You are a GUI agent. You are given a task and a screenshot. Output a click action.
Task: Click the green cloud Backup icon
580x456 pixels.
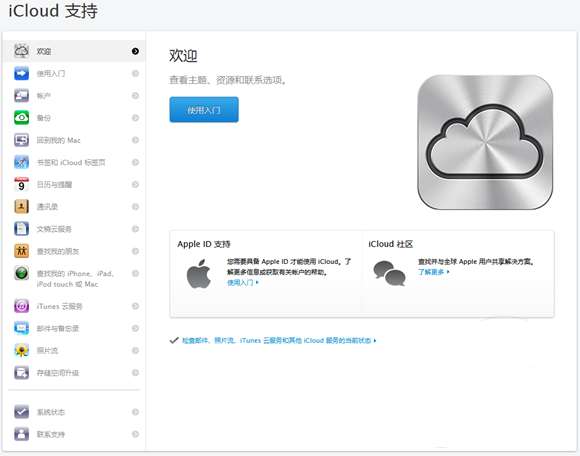pyautogui.click(x=21, y=118)
